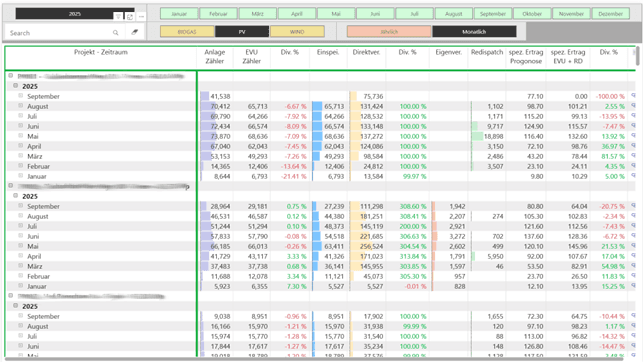Open the more options ellipsis menu
Image resolution: width=643 pixels, height=362 pixels.
pos(141,16)
